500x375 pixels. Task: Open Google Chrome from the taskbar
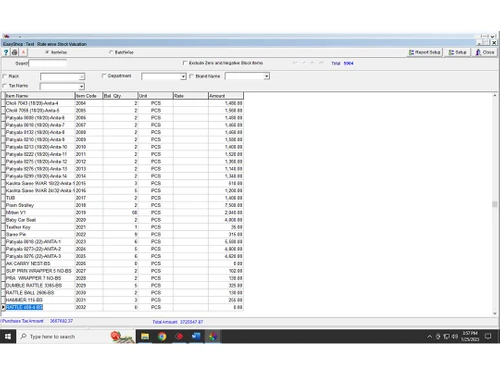pos(162,337)
